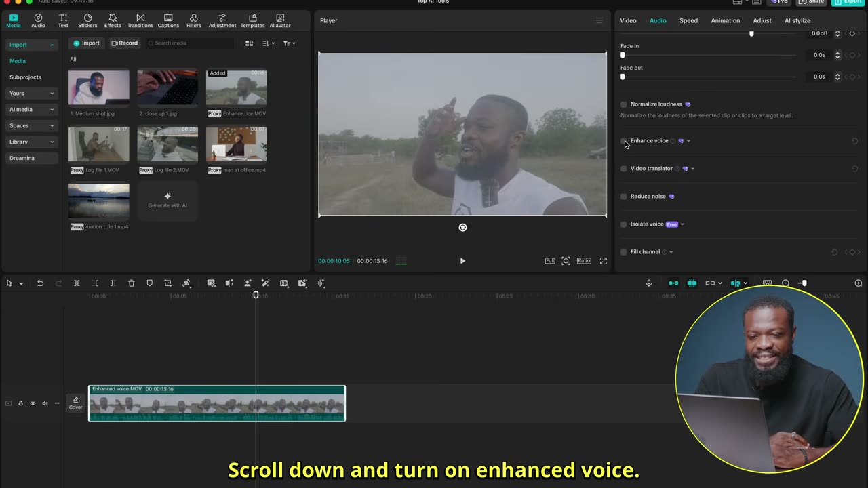The width and height of the screenshot is (868, 488).
Task: Split the clip at the playhead
Action: 77,283
